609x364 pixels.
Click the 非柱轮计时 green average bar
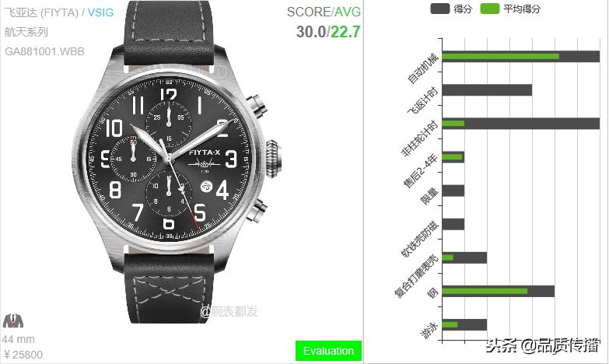coord(453,124)
